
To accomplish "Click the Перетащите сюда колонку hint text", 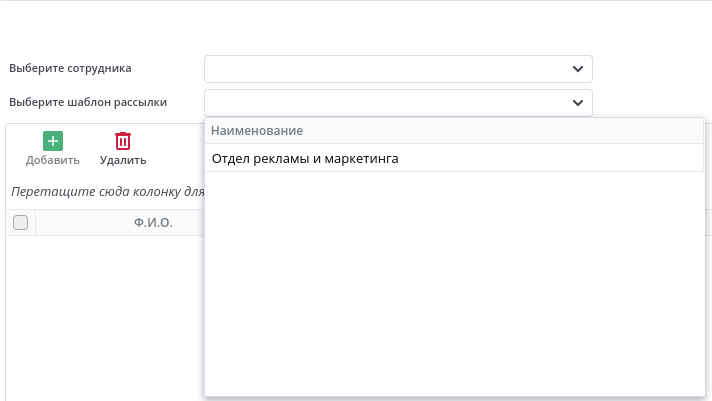I will click(x=108, y=192).
